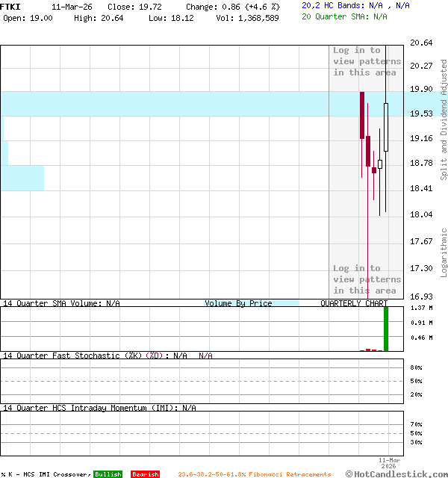
Task: Click the first dark red bearish candlestick
Action: [x=362, y=115]
